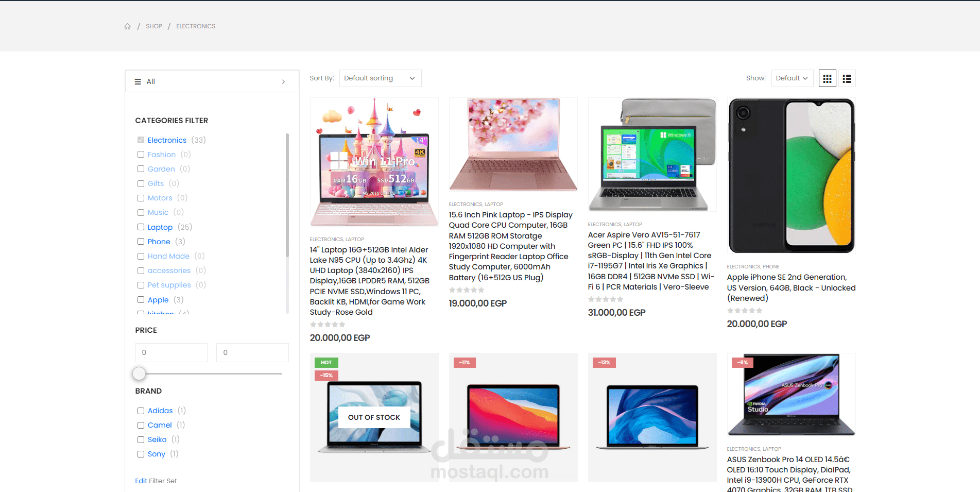The height and width of the screenshot is (492, 980).
Task: Click the accessories category label
Action: click(x=169, y=270)
